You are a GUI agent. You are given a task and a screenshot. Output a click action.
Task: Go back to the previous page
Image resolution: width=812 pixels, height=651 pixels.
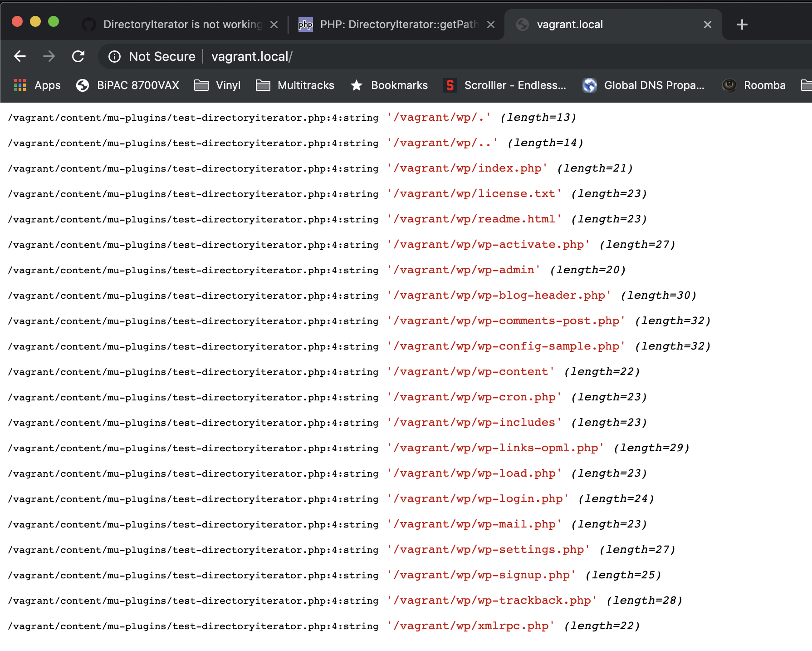pos(20,56)
